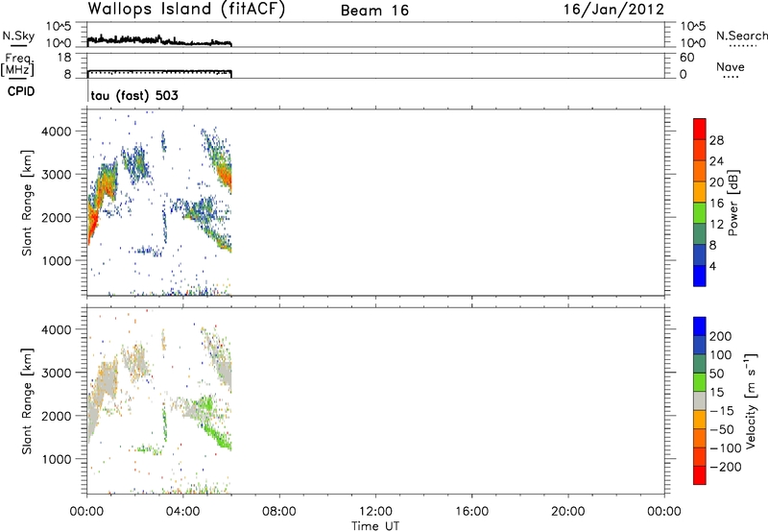This screenshot has width=768, height=532.
Task: Click the 'Nave' legend label
Action: [x=731, y=66]
